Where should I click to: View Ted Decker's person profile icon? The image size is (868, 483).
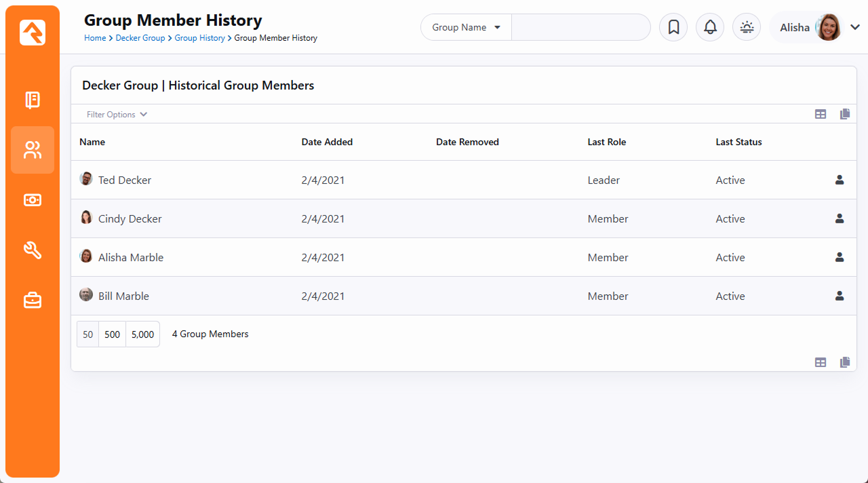click(840, 180)
